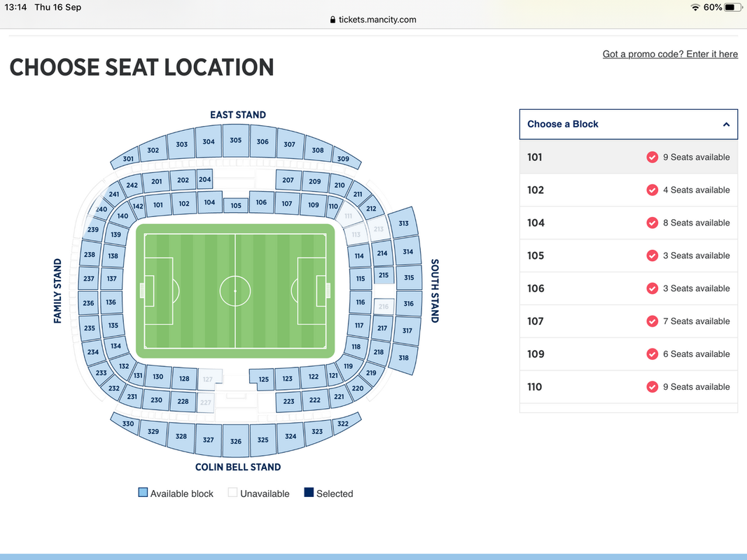Tap the tickets.mancity.com address bar
Viewport: 747px width, 560px height.
tap(373, 20)
